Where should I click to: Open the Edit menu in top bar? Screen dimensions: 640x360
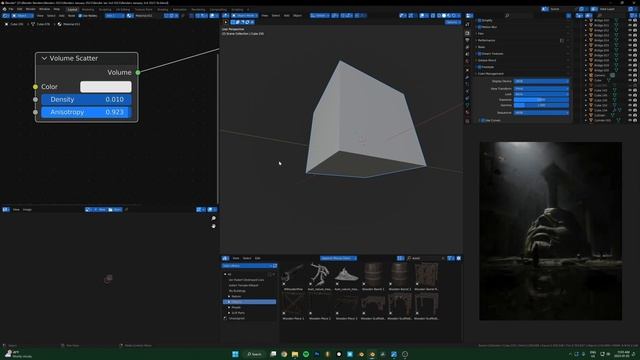[x=19, y=9]
